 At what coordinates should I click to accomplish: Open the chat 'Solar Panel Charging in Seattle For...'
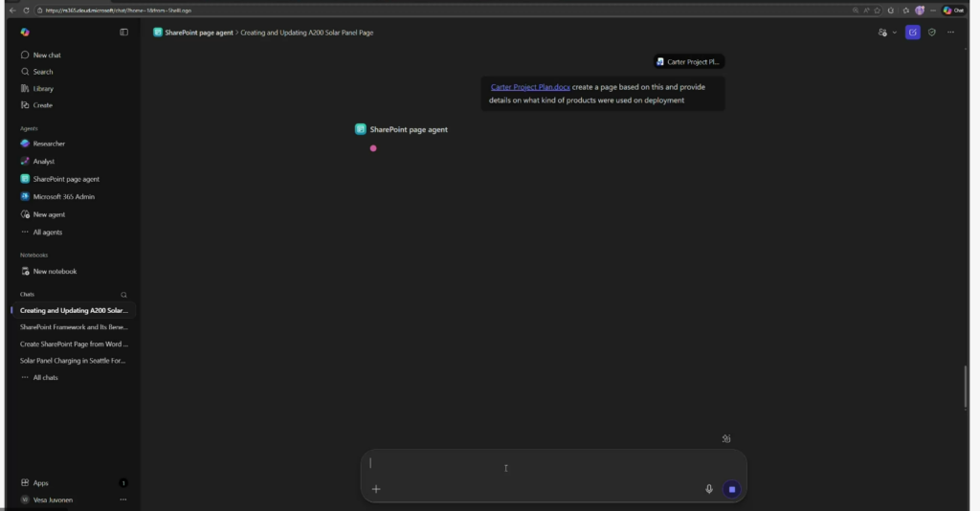click(74, 361)
